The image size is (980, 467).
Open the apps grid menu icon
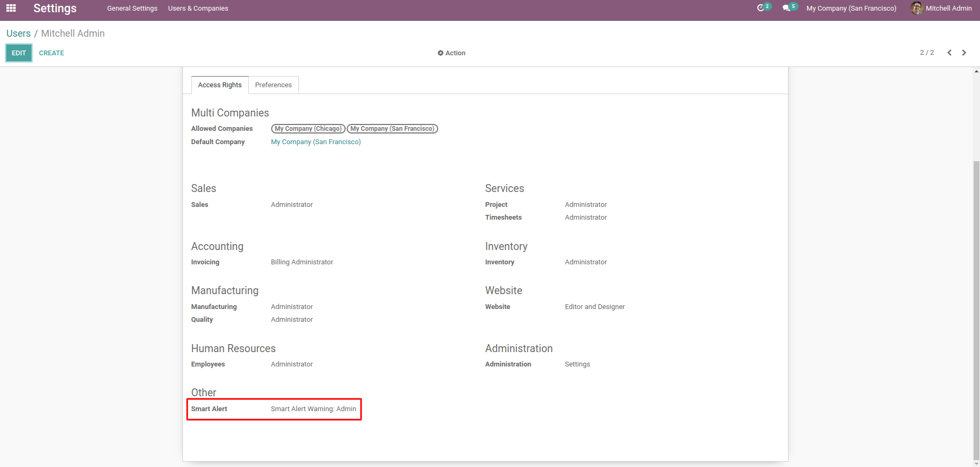coord(11,8)
